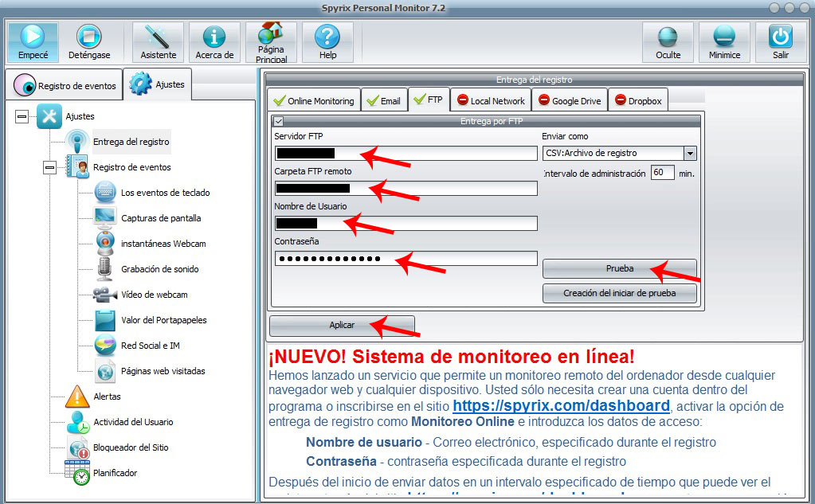Click the Prueba test button
The height and width of the screenshot is (504, 815).
tap(620, 268)
